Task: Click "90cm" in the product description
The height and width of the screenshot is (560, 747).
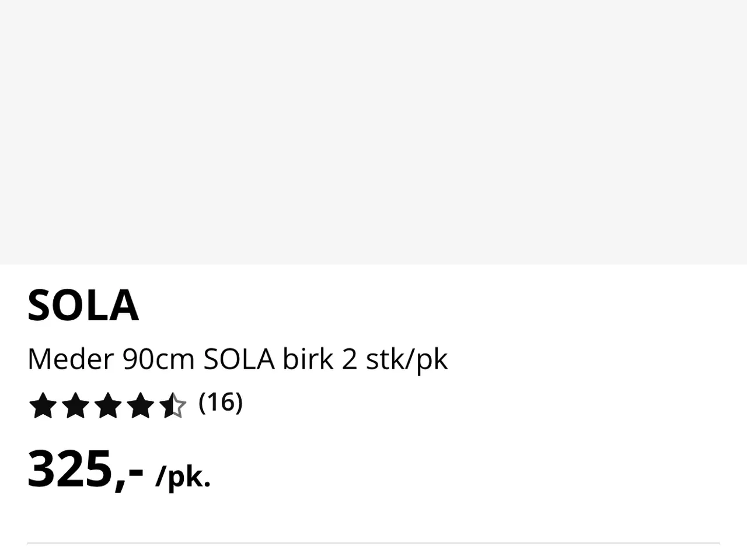Action: point(158,359)
